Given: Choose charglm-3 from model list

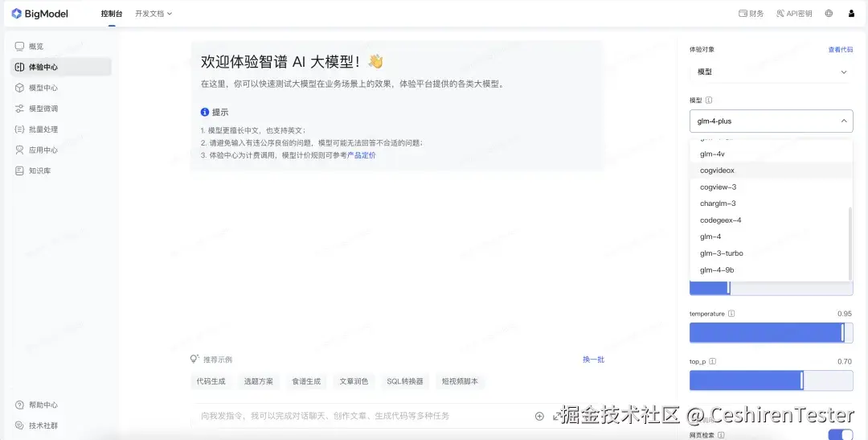Looking at the screenshot, I should point(771,204).
